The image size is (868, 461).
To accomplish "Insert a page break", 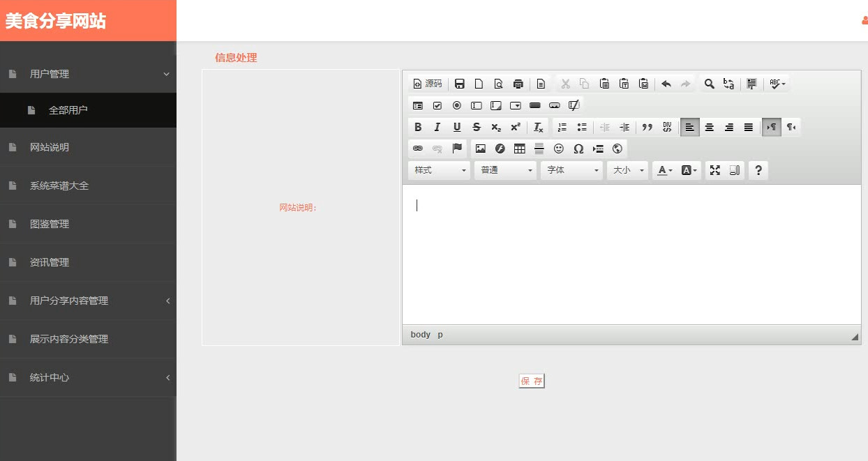I will click(x=598, y=149).
